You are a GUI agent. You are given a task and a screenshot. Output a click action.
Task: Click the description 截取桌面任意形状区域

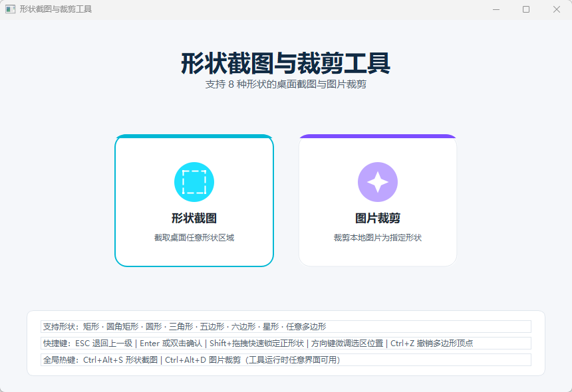pyautogui.click(x=194, y=238)
